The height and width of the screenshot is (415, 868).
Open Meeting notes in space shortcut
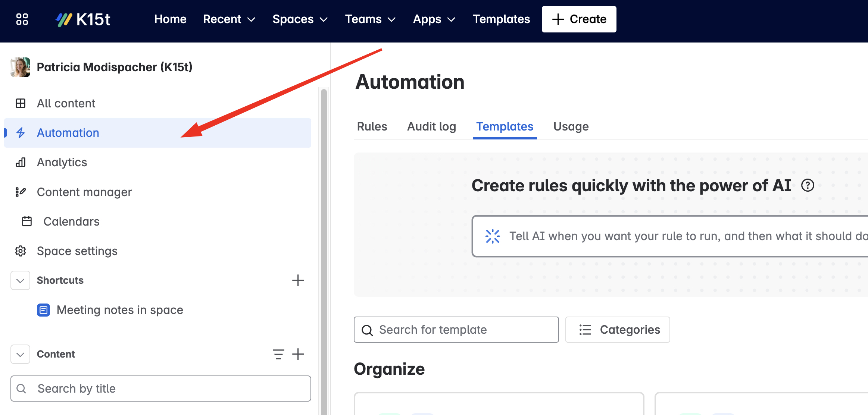[119, 310]
